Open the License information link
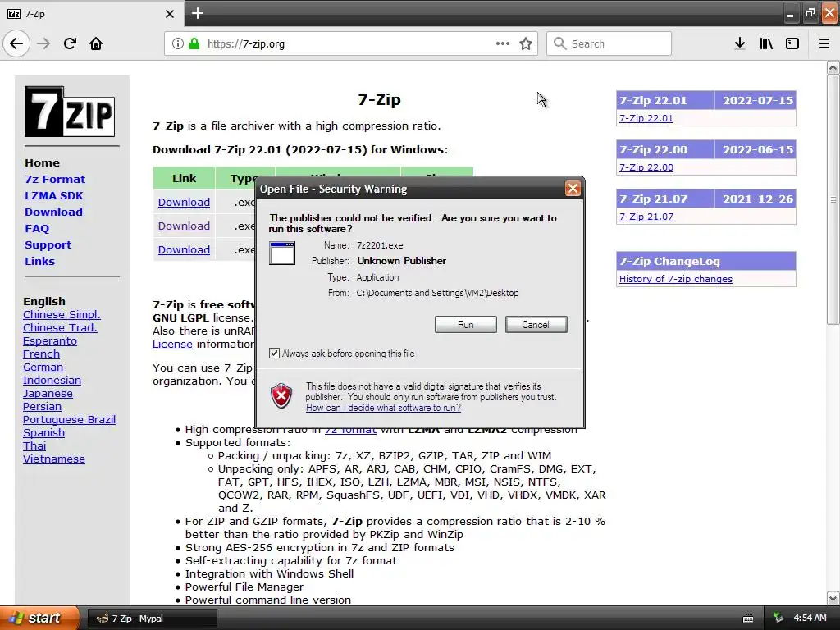This screenshot has height=630, width=840. [x=172, y=344]
